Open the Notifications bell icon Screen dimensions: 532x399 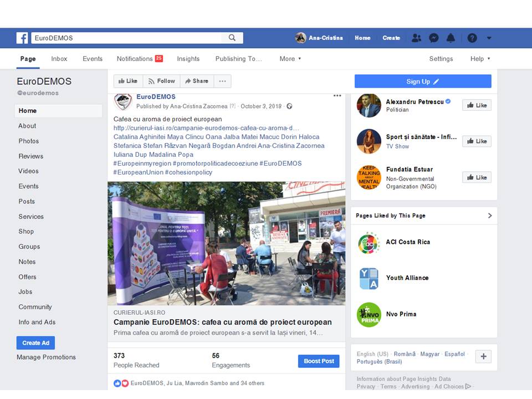(x=451, y=38)
